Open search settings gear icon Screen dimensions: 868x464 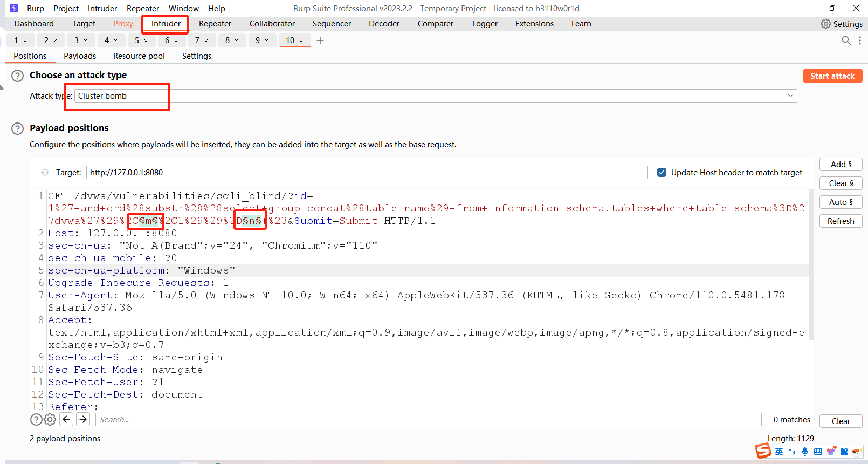pyautogui.click(x=50, y=420)
